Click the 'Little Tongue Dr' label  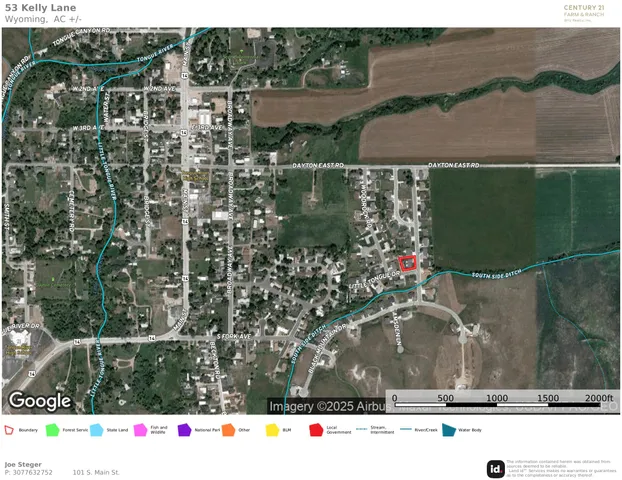pos(374,280)
